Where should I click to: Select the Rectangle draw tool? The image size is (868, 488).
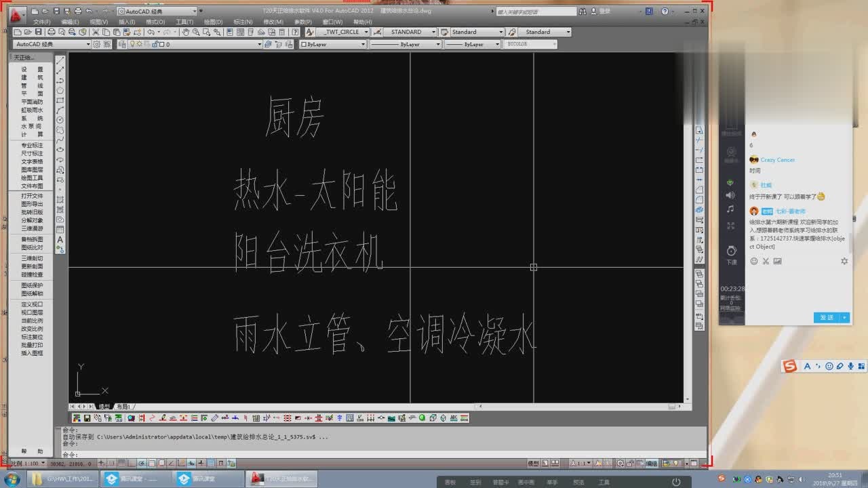point(60,100)
